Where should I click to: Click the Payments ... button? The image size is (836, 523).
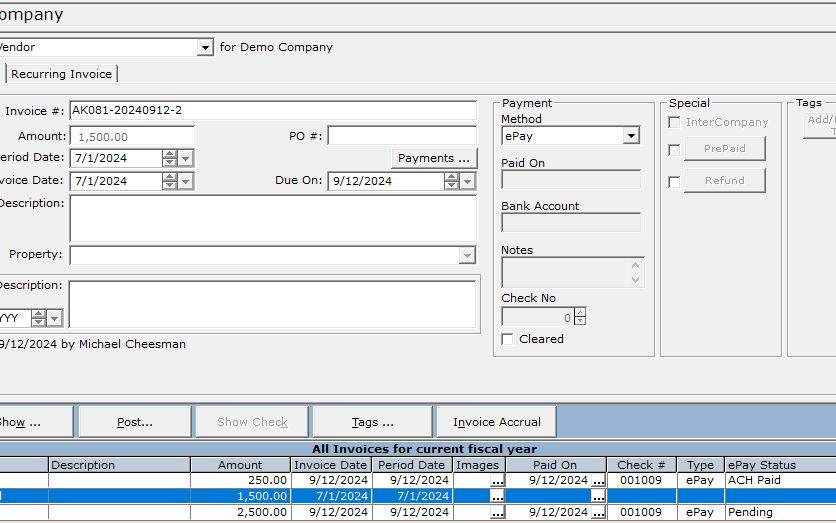[x=433, y=158]
